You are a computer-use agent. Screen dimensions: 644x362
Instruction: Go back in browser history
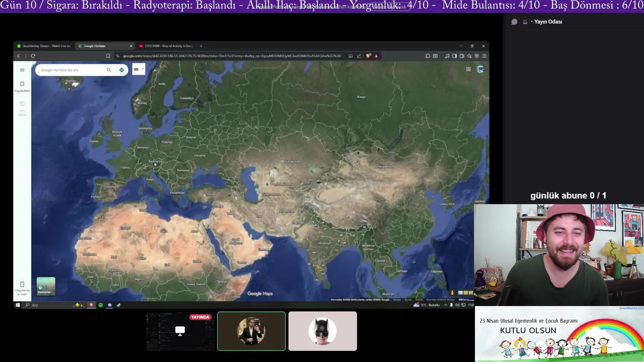tap(19, 56)
